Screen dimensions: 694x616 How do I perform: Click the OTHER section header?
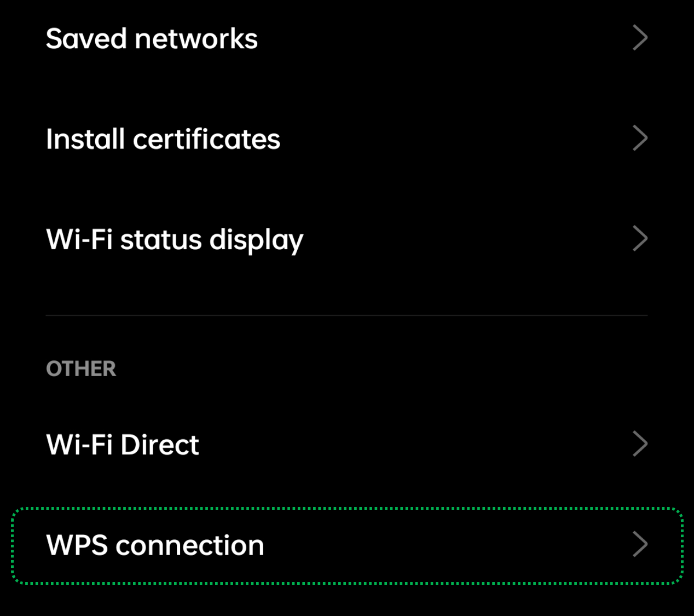click(x=81, y=369)
